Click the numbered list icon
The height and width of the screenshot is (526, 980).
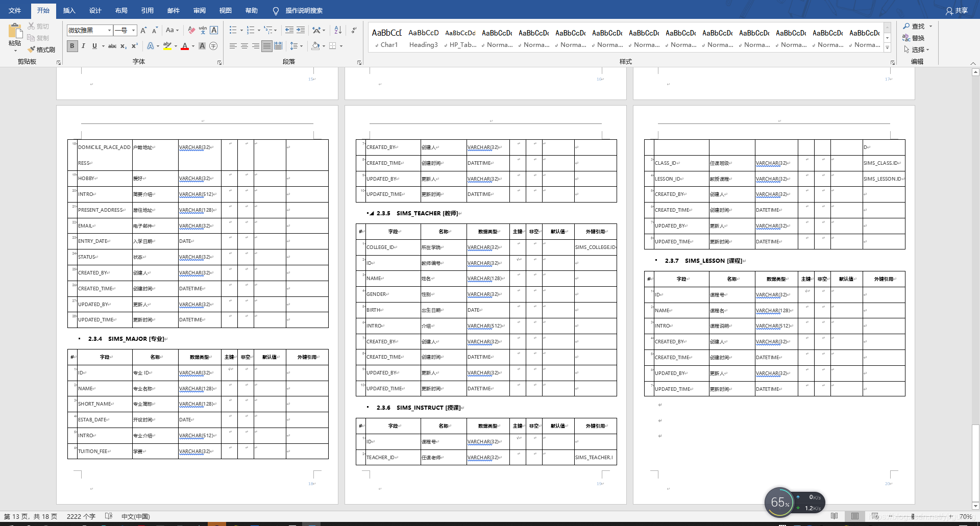tap(250, 31)
